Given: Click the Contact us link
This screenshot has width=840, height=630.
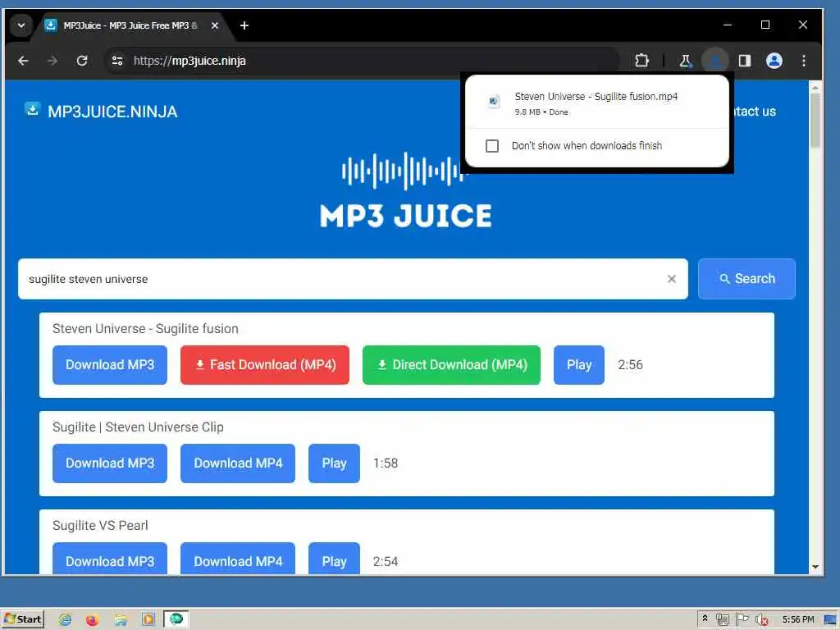Looking at the screenshot, I should click(x=755, y=112).
